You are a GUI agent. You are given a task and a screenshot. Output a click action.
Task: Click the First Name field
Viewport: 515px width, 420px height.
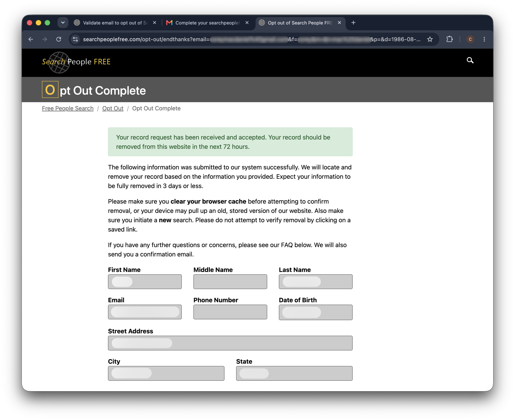point(145,282)
